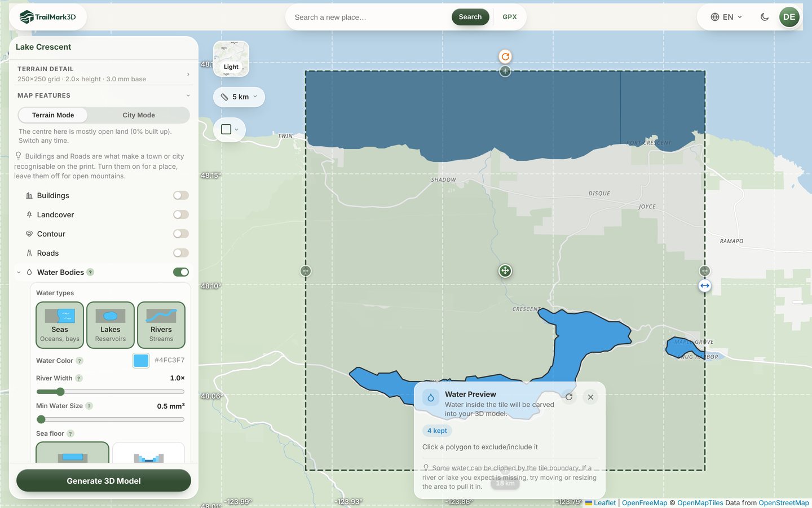This screenshot has height=508, width=812.
Task: Switch to City Mode tab
Action: [x=139, y=115]
